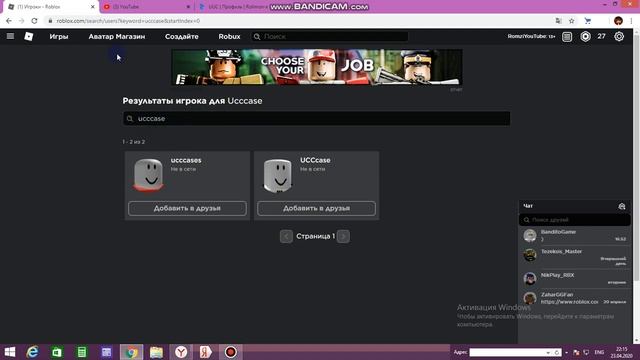Open chat with BanditoGame
640x360 pixels.
tap(575, 236)
